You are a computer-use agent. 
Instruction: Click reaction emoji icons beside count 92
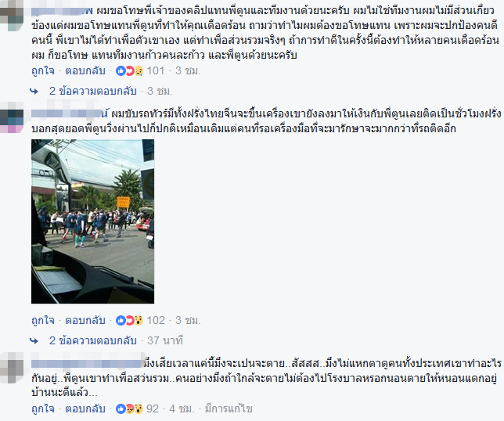(x=129, y=408)
